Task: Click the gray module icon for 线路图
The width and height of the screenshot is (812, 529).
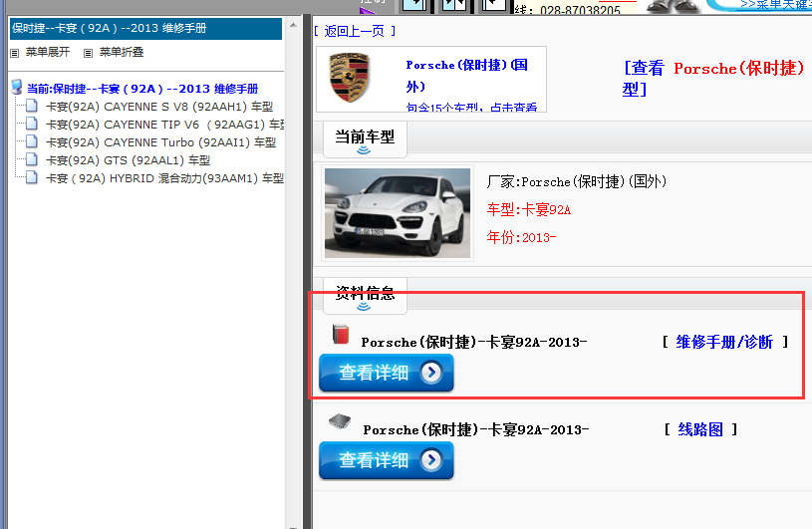Action: pyautogui.click(x=340, y=421)
